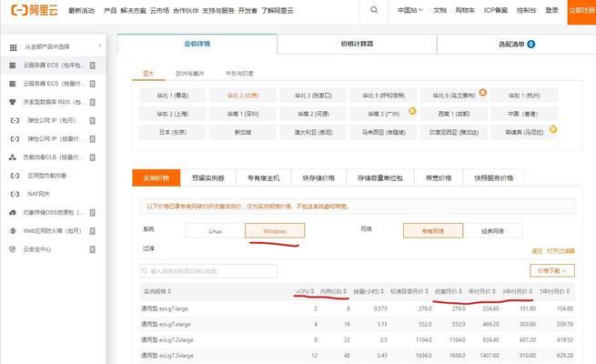This screenshot has height=364, width=596.
Task: Click the 通用型 ecs.g7.large row
Action: pyautogui.click(x=357, y=308)
